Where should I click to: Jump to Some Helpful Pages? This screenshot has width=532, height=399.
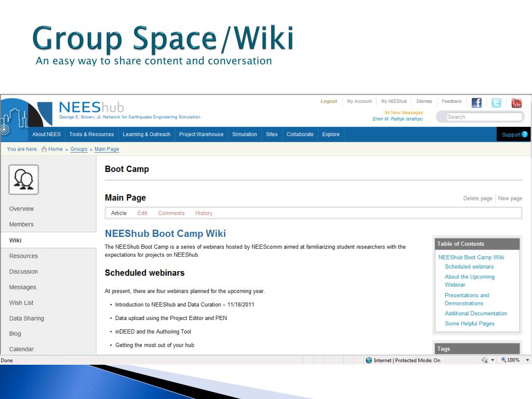[470, 324]
